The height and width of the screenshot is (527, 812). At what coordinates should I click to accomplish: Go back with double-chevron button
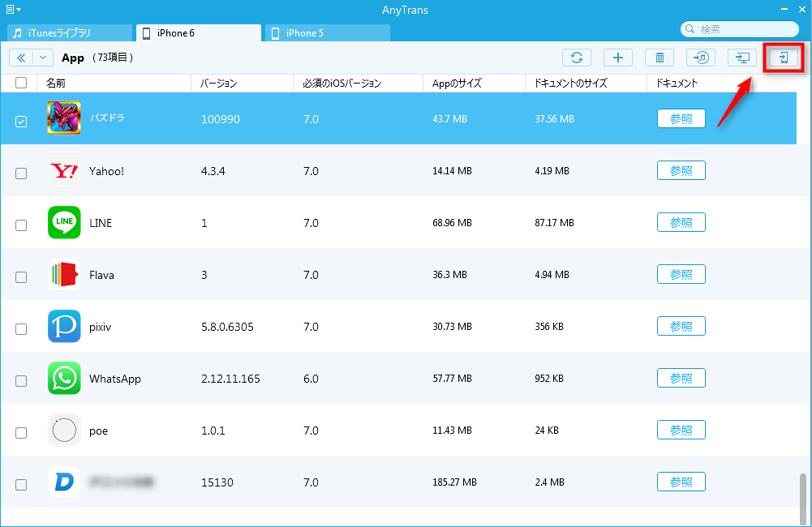point(21,58)
